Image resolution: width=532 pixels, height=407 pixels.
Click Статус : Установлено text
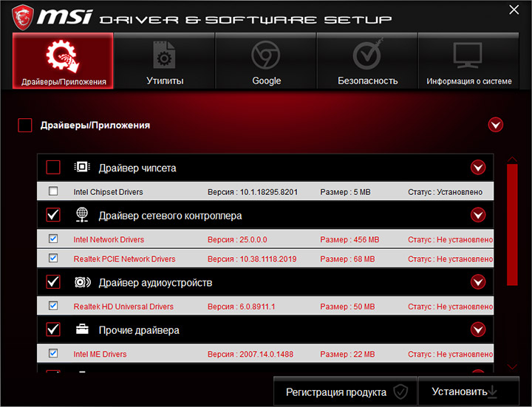click(445, 192)
